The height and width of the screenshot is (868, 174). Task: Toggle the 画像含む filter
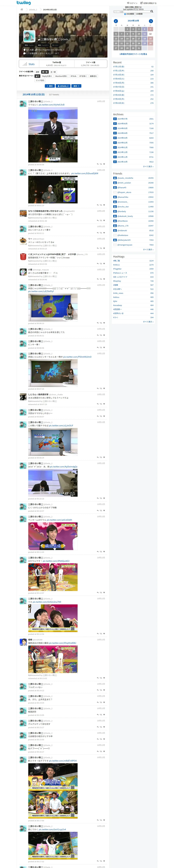[93, 76]
